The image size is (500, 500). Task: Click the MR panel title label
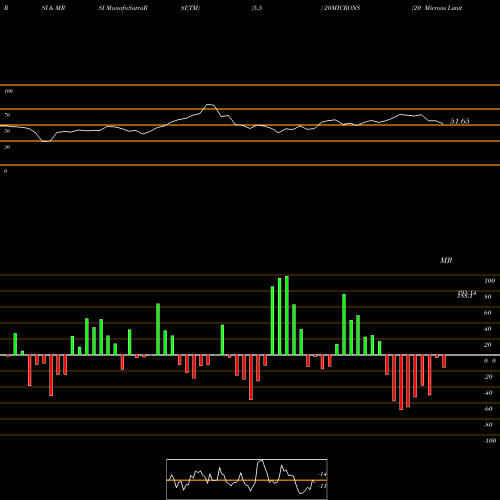[x=446, y=260]
